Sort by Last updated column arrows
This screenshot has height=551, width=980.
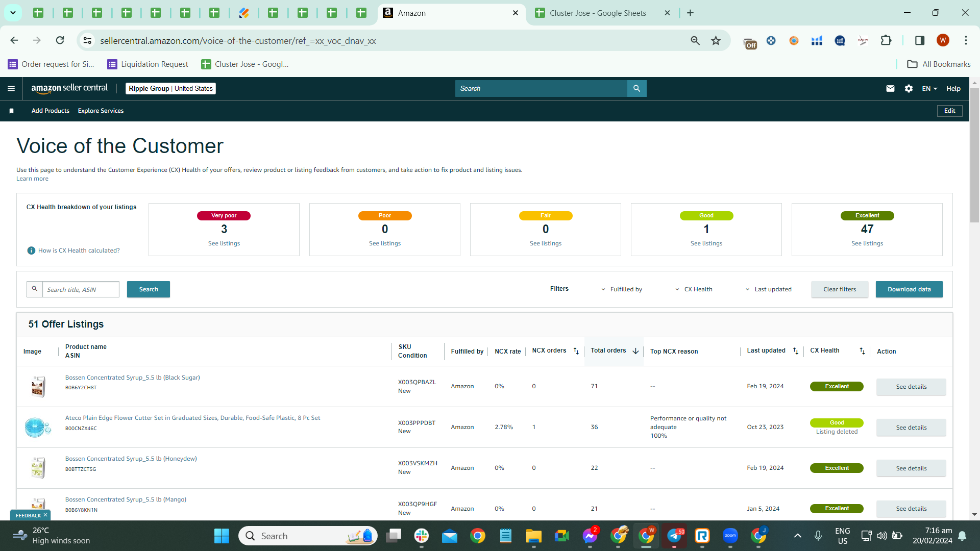[795, 351]
